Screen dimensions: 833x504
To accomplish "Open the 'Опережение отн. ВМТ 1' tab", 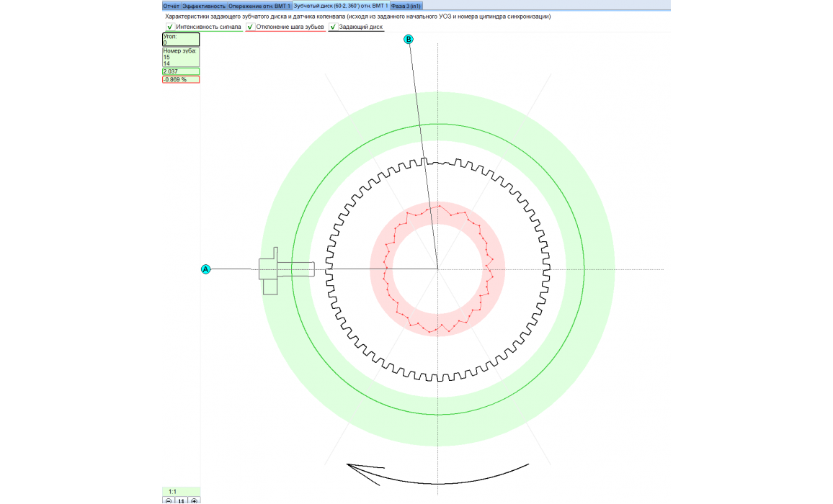I will point(259,6).
